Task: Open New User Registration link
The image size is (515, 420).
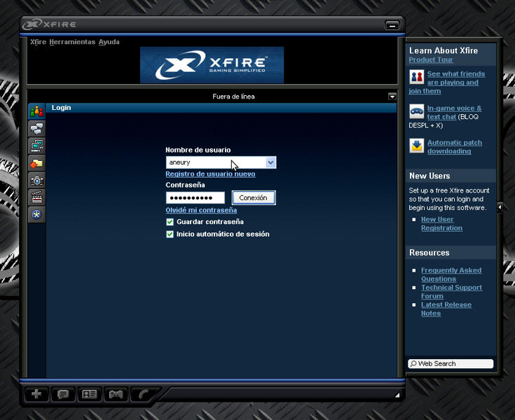Action: point(441,223)
